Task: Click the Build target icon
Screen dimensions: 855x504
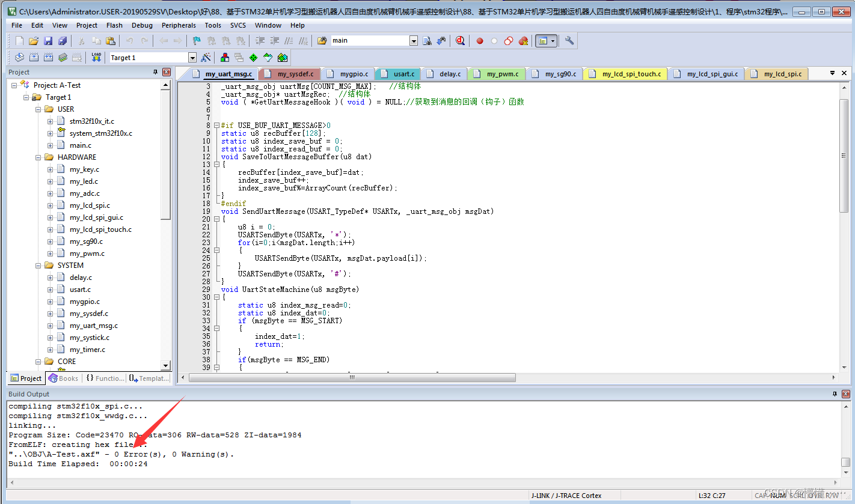Action: (x=34, y=58)
